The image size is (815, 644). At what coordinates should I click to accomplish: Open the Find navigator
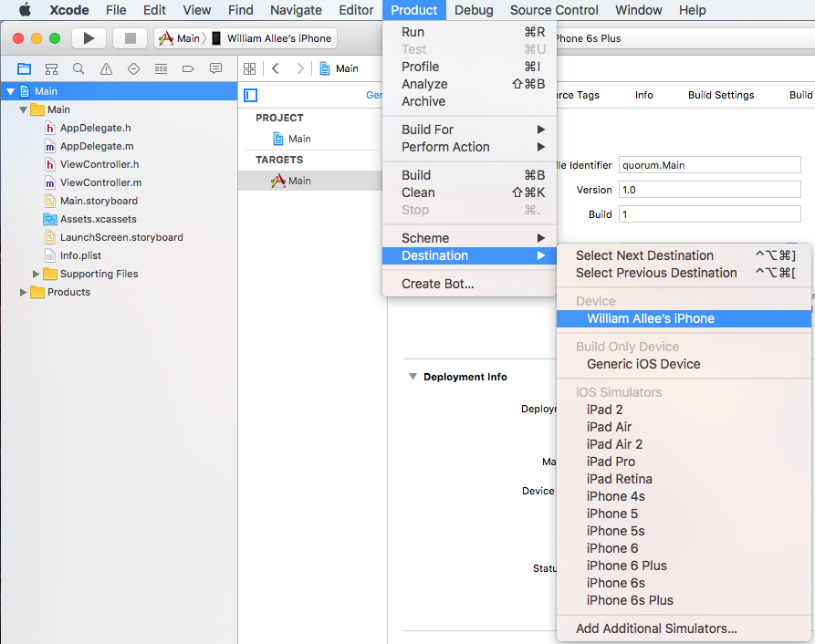click(78, 68)
